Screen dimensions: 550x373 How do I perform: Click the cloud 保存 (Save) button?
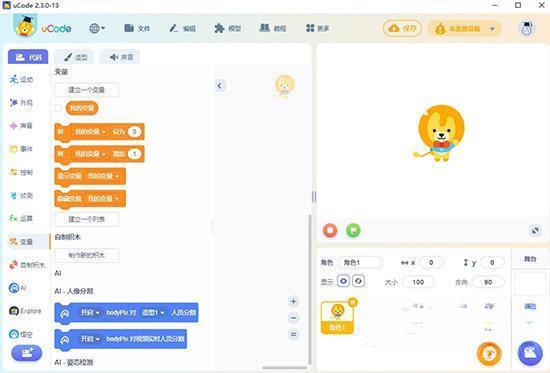click(x=402, y=28)
